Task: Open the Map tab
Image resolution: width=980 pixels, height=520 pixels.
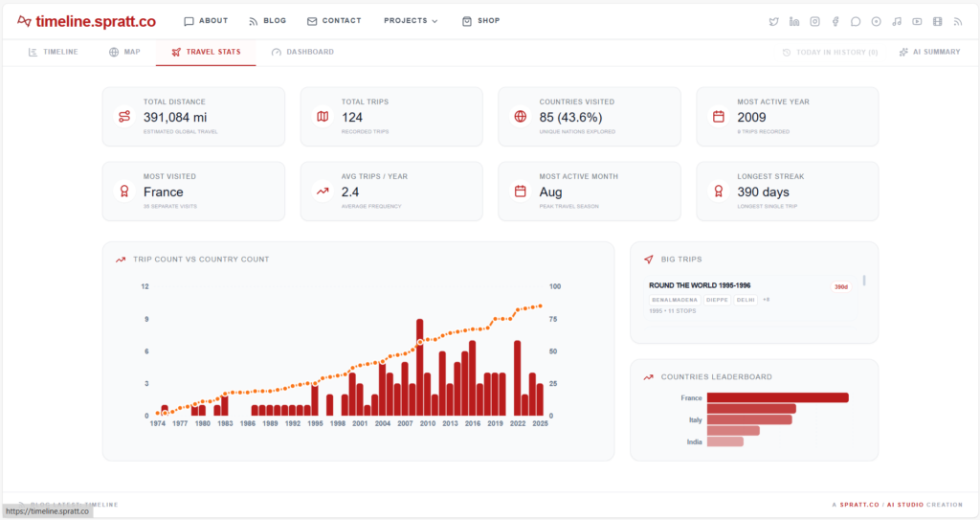Action: click(x=124, y=52)
